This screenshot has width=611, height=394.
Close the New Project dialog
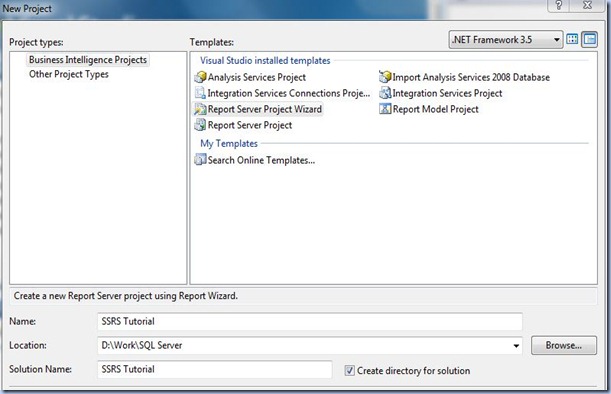(x=588, y=5)
